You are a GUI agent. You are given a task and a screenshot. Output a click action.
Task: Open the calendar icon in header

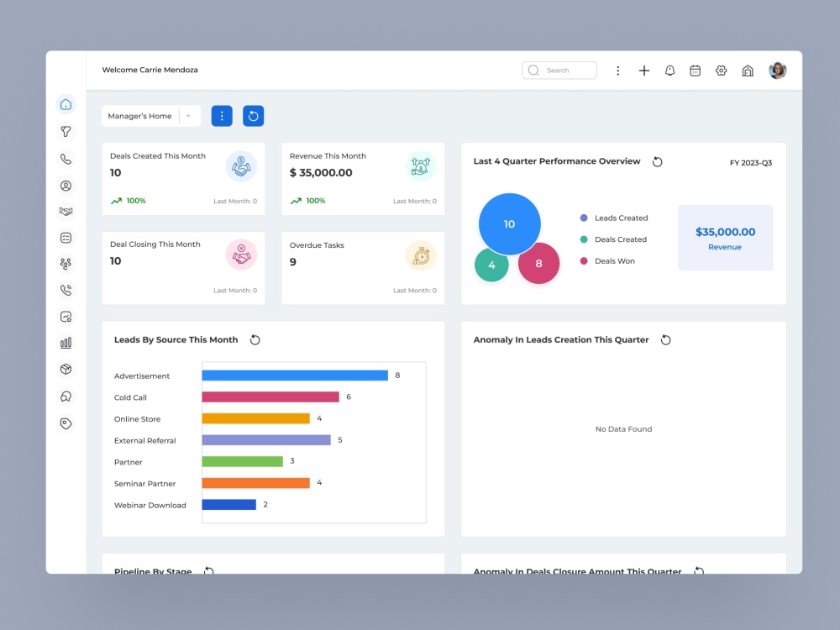[x=695, y=71]
